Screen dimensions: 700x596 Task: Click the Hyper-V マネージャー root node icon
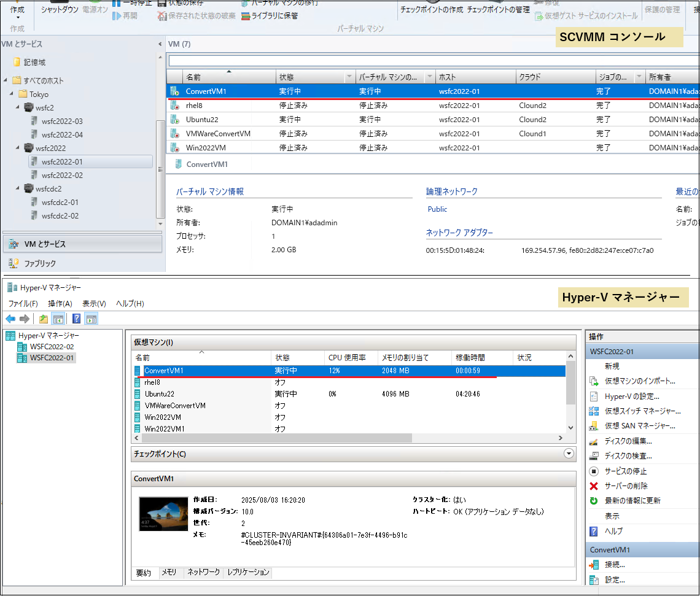[10, 336]
